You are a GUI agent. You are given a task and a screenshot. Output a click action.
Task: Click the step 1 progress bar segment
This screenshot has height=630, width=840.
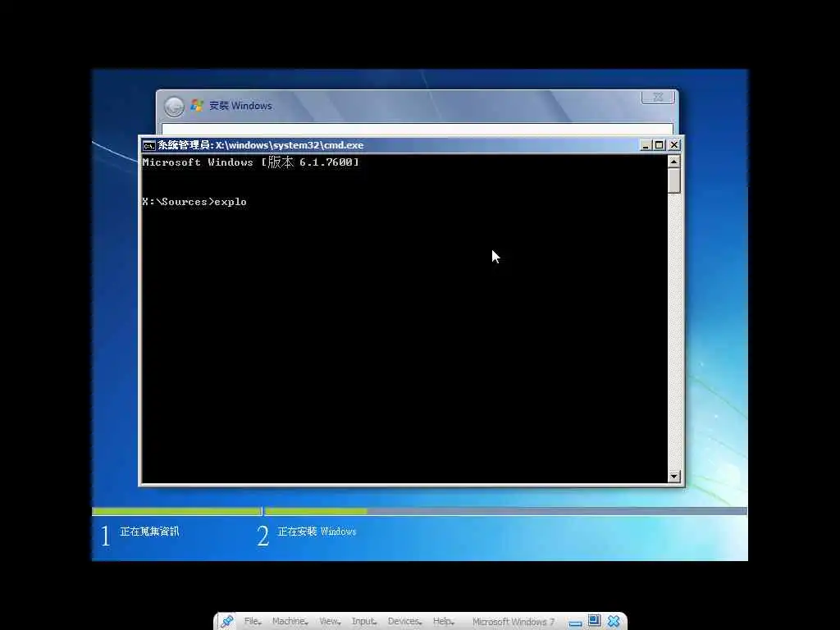coord(176,512)
